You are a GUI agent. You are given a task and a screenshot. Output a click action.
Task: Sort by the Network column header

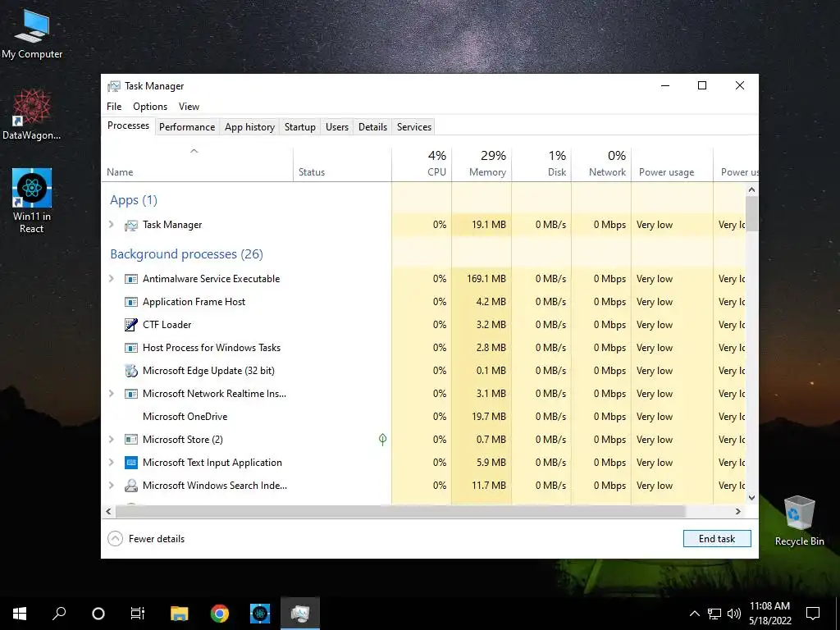[x=601, y=164]
